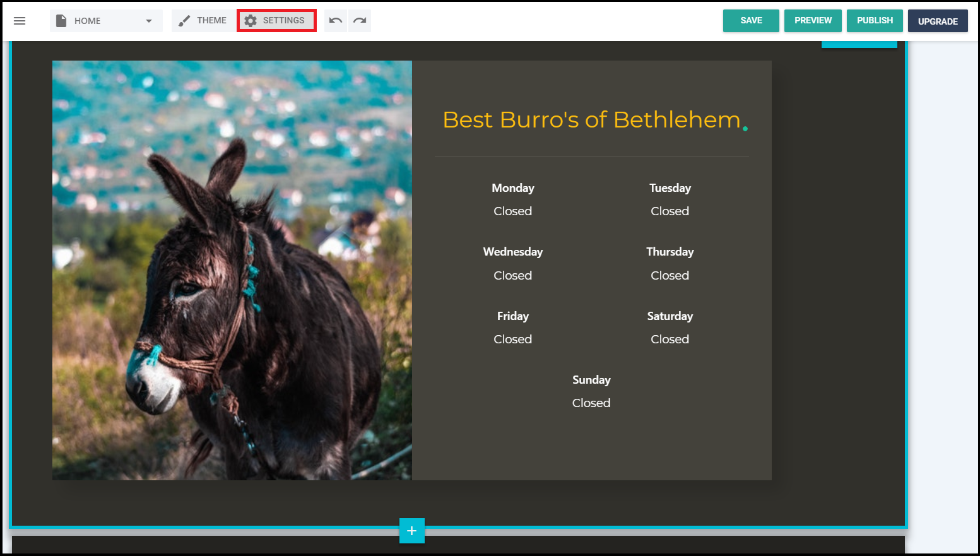Viewport: 980px width, 556px height.
Task: Click Closed under Wednesday
Action: click(513, 276)
